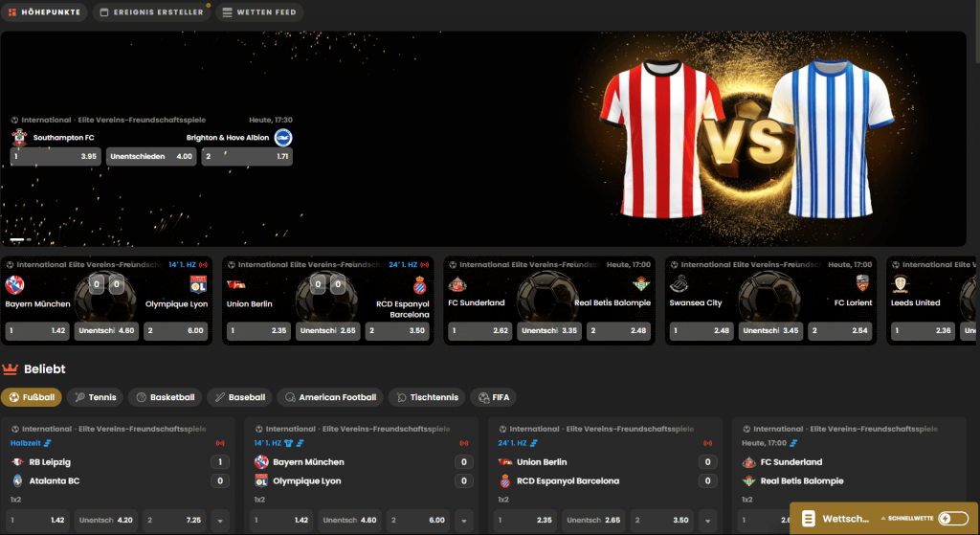980x535 pixels.
Task: Click Bayern München crest in top card
Action: tap(14, 284)
